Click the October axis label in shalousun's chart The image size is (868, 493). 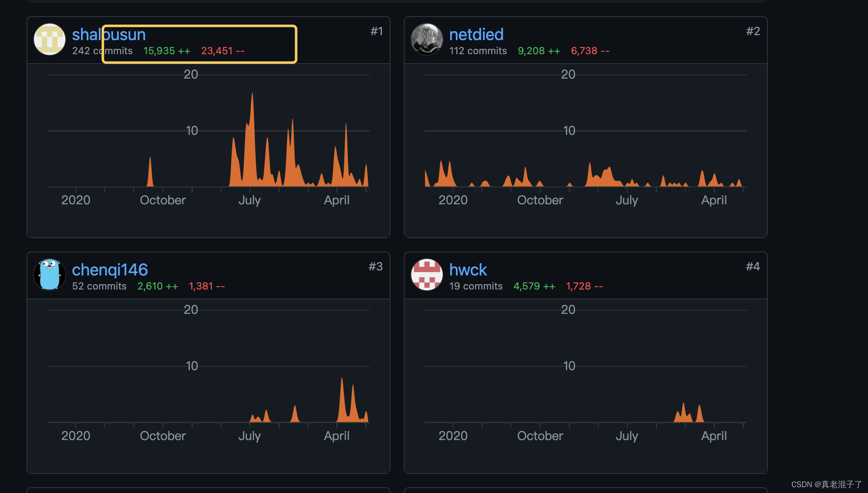pyautogui.click(x=163, y=200)
